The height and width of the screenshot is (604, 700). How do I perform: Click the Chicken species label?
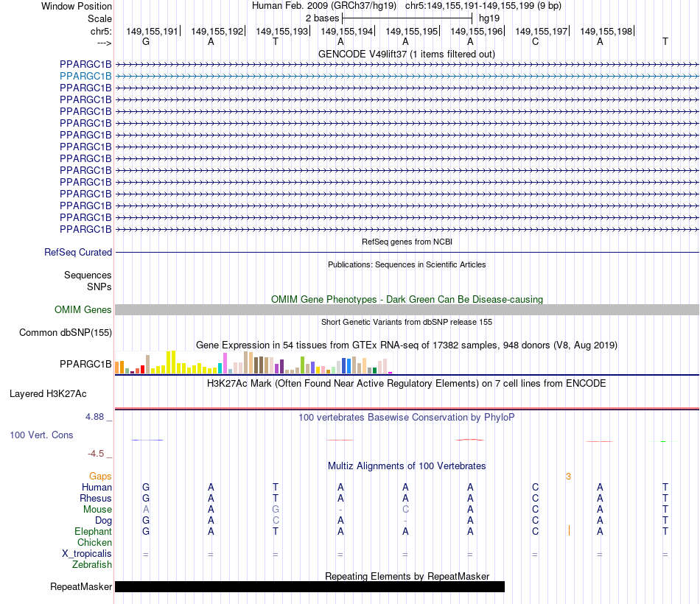(94, 542)
